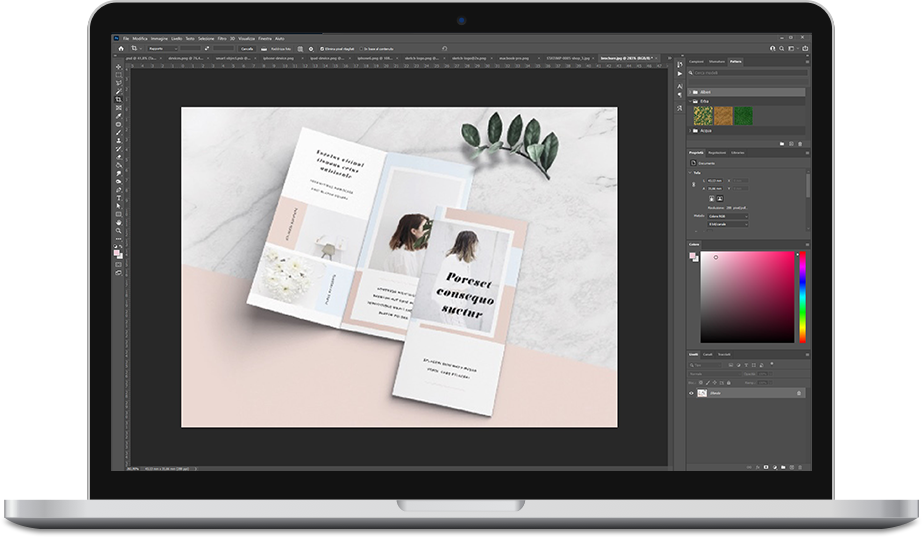Collapse the Erba pattern folder
Screen dimensions: 922x537
coord(690,101)
